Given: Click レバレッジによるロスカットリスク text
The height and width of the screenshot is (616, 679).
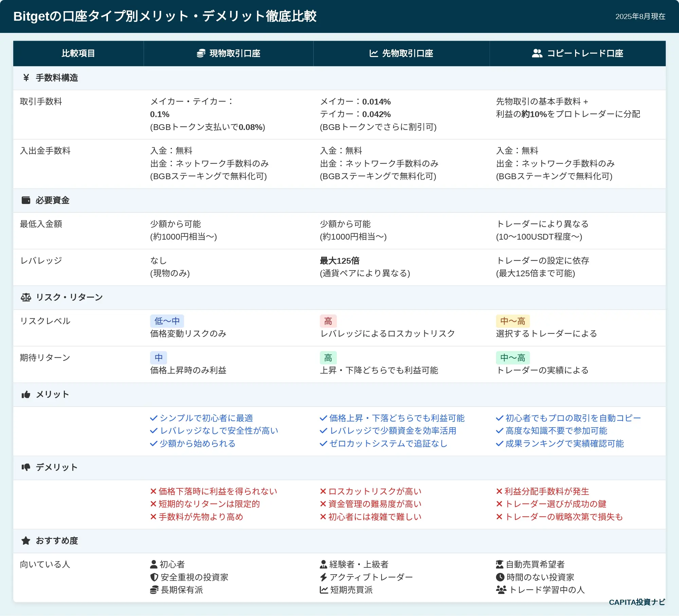Looking at the screenshot, I should 387,334.
